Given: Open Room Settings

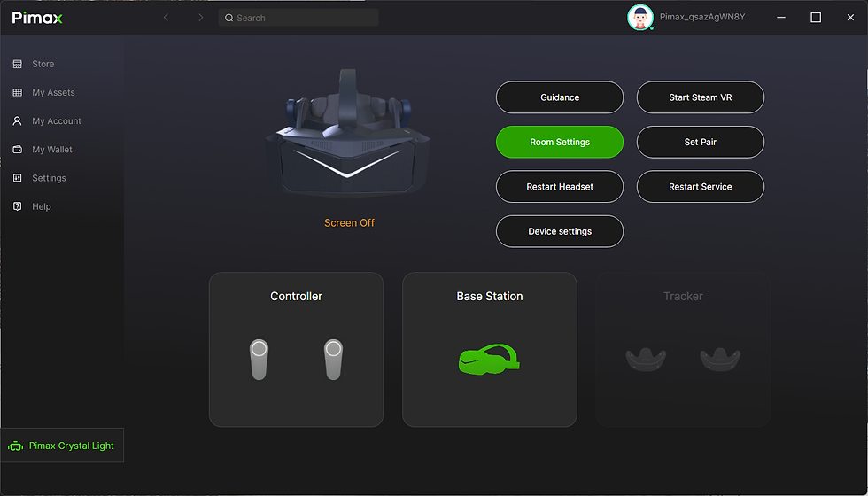Looking at the screenshot, I should click(560, 143).
